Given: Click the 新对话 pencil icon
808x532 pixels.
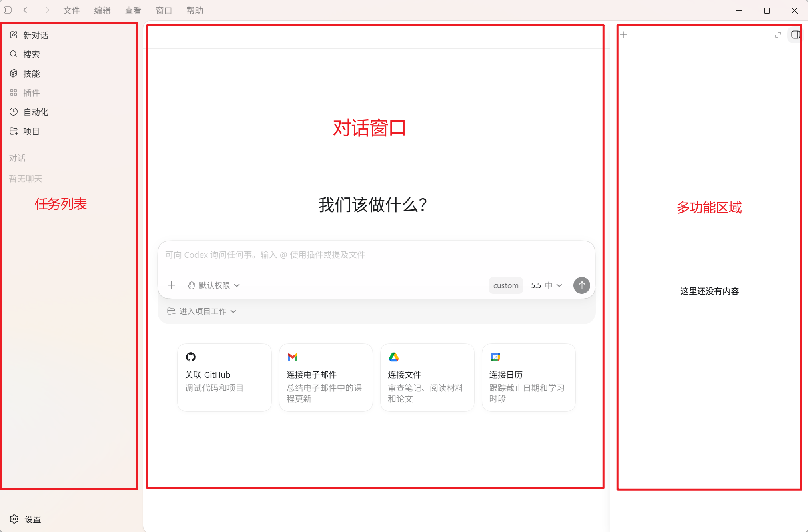Looking at the screenshot, I should (14, 35).
